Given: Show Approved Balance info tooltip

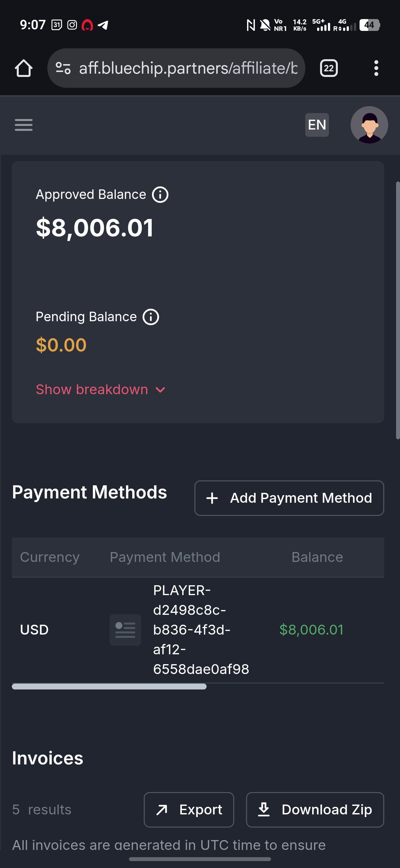Looking at the screenshot, I should (160, 195).
